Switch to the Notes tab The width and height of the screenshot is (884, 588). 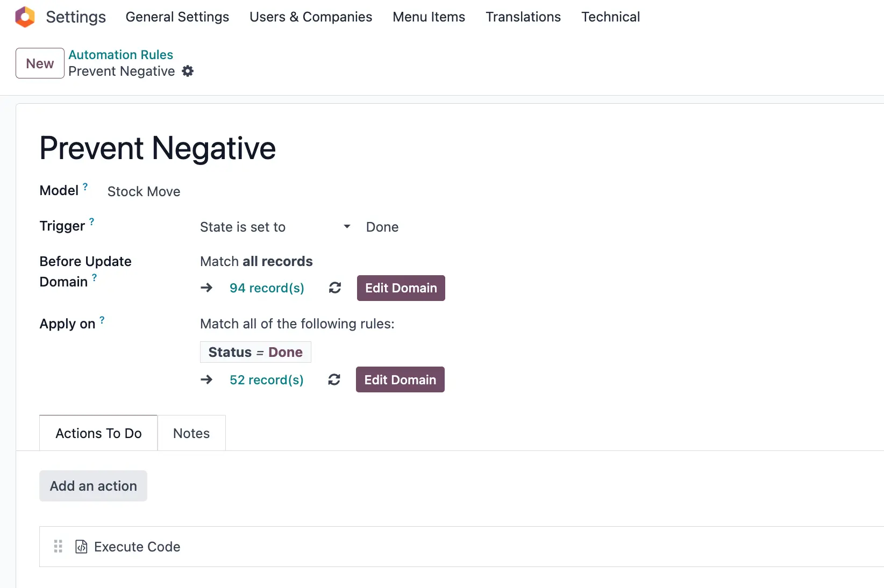(191, 433)
